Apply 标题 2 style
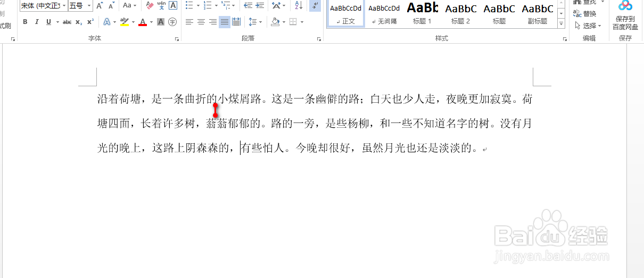 click(x=460, y=14)
